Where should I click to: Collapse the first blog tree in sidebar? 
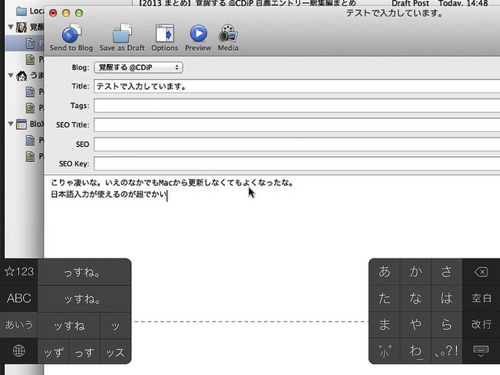click(x=11, y=27)
